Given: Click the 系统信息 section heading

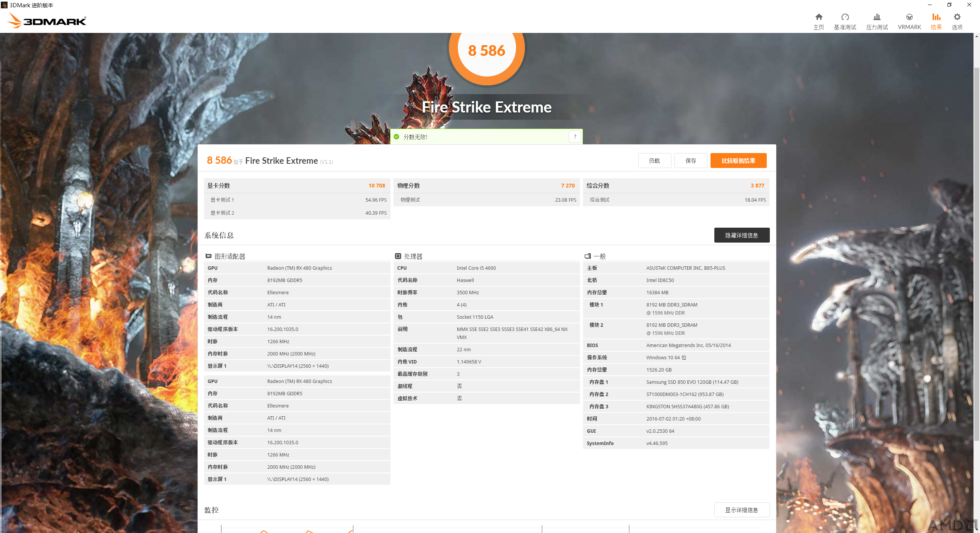Looking at the screenshot, I should (x=219, y=235).
